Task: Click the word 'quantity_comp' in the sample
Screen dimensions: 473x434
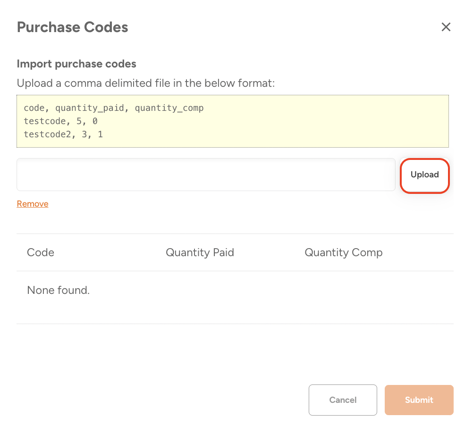Action: [x=169, y=108]
